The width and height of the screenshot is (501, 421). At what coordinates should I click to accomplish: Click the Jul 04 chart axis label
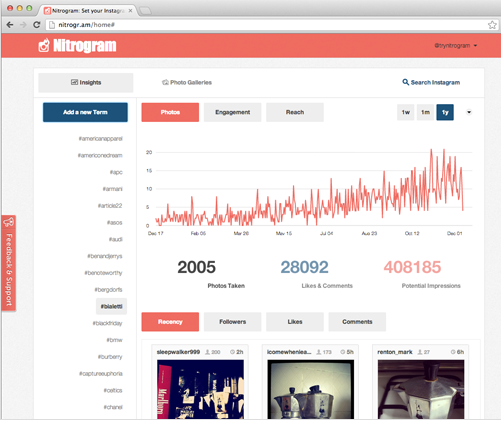click(326, 233)
